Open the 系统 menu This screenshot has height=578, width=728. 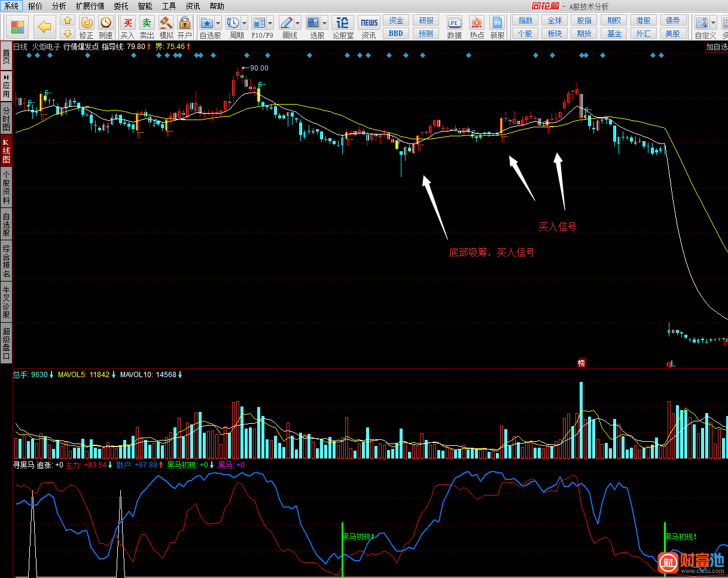click(11, 6)
